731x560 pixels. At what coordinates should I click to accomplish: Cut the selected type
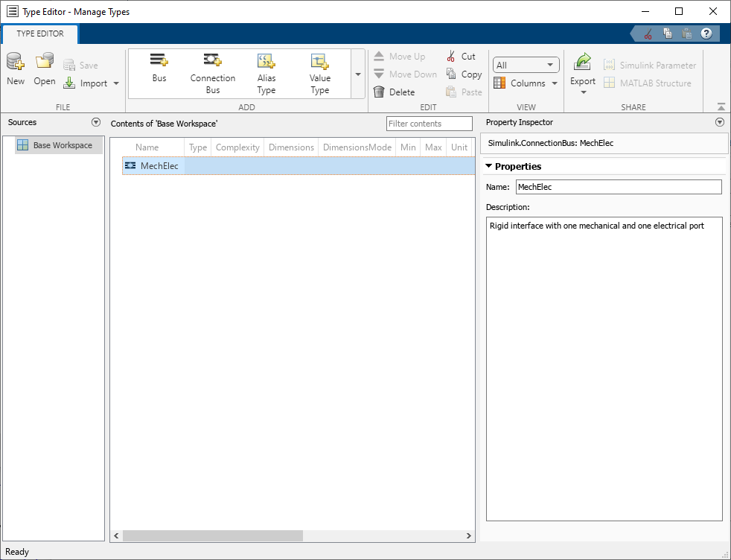coord(462,56)
